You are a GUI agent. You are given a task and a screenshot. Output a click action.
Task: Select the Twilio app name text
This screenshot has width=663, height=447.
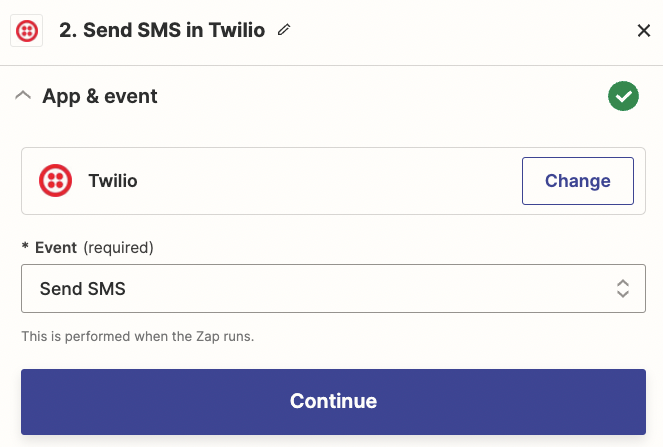113,181
